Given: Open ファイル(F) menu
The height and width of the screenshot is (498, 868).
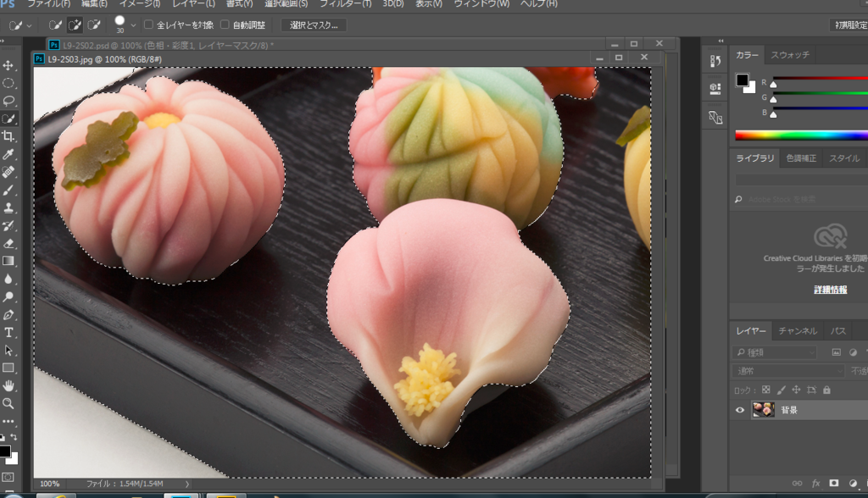Looking at the screenshot, I should click(48, 4).
